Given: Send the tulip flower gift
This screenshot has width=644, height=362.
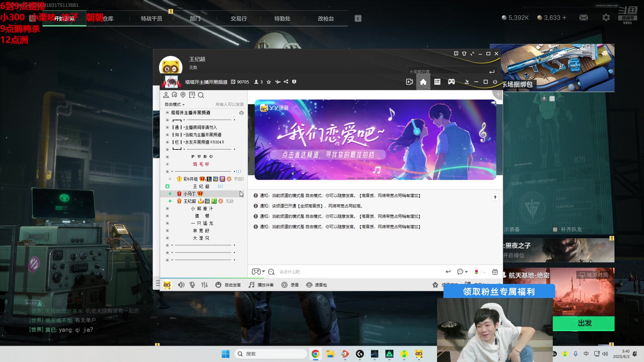Looking at the screenshot, I should (476, 272).
